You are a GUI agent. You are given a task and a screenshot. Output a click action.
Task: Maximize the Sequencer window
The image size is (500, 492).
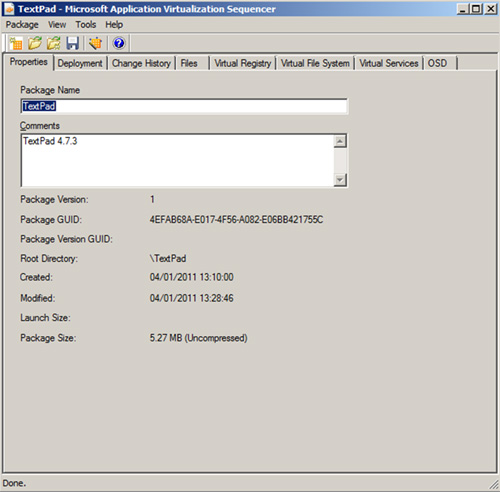pos(476,9)
